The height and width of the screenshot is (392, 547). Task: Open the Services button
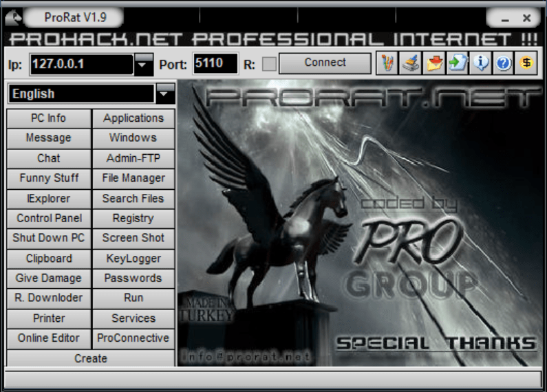[133, 318]
